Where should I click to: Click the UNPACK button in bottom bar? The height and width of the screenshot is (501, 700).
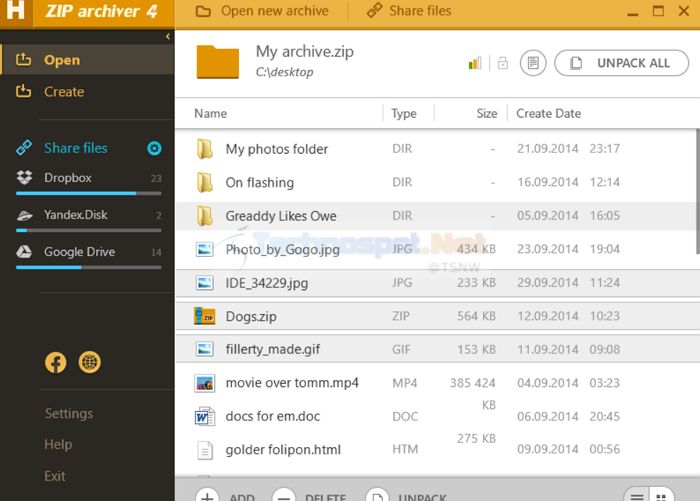pyautogui.click(x=406, y=495)
